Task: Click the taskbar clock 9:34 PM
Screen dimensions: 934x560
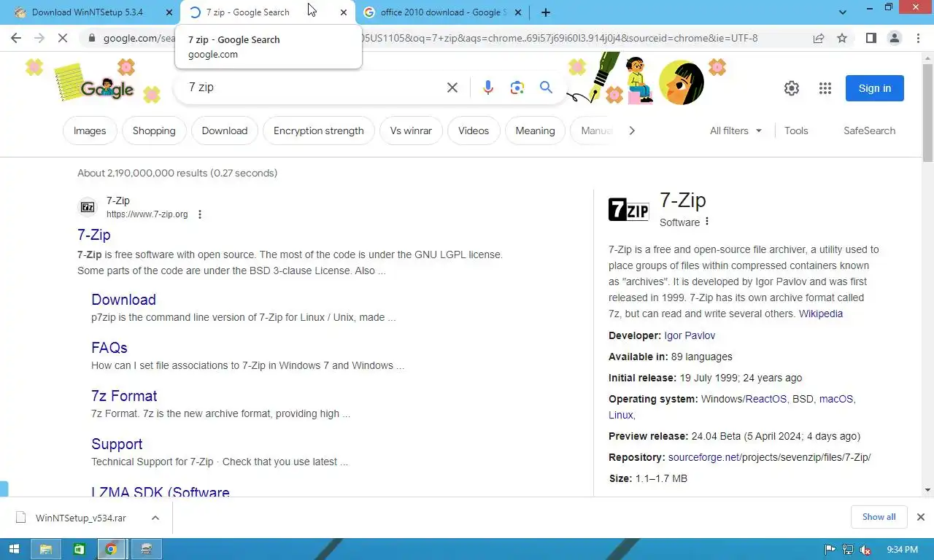Action: (903, 550)
